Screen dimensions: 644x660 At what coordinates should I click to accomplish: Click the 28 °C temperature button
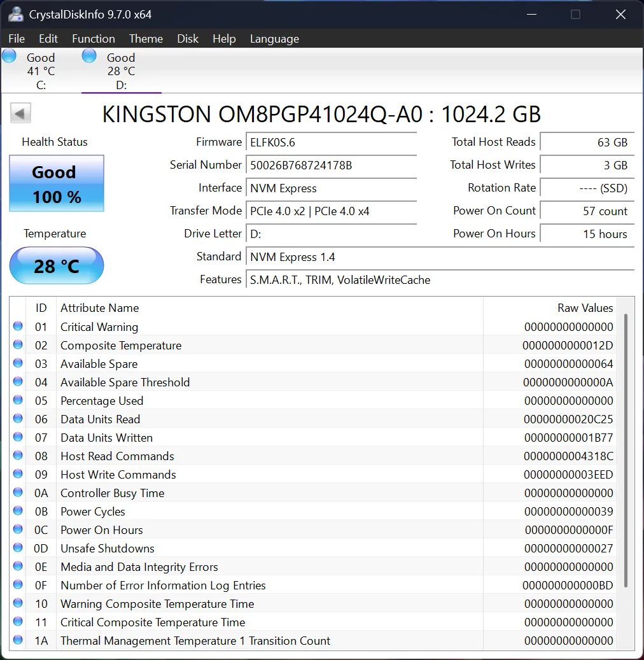tap(57, 265)
